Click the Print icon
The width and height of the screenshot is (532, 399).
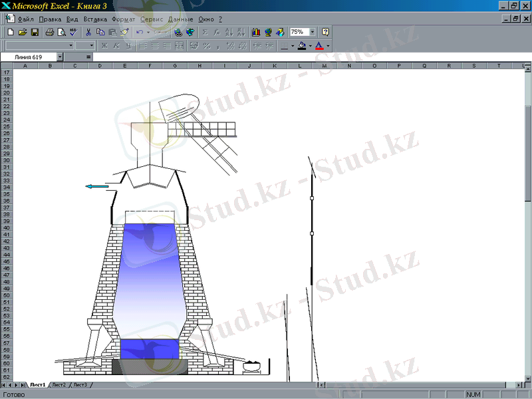[49, 32]
